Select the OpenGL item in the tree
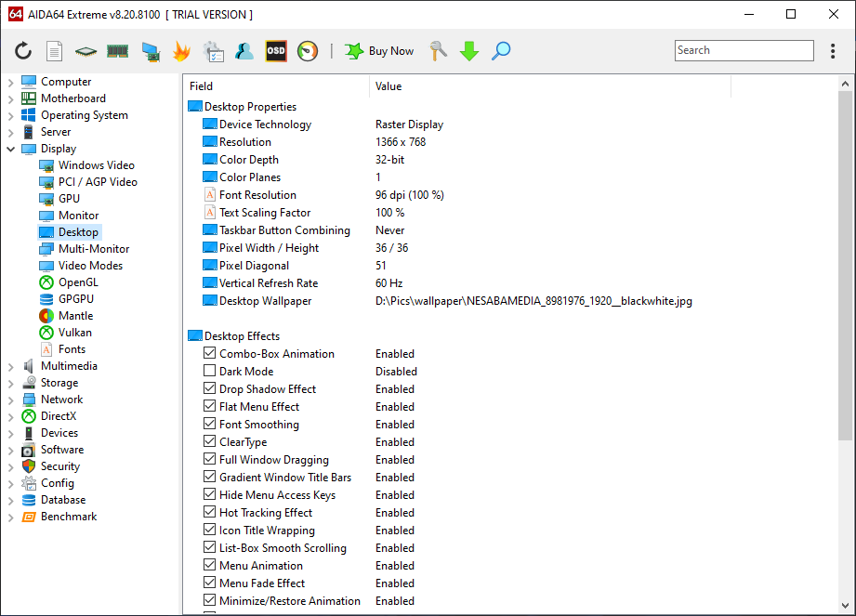 77,282
